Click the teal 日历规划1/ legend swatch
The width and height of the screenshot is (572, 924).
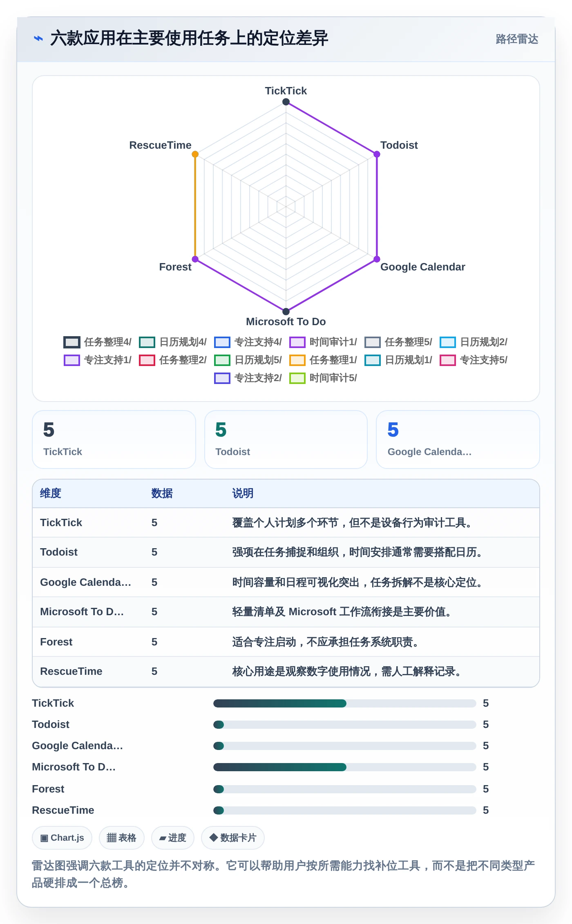(x=373, y=360)
